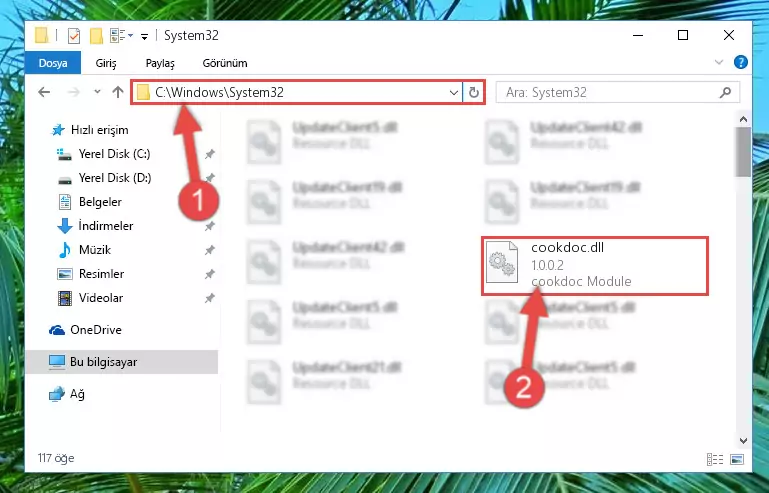
Task: Open the Görünüm ribbon tab
Action: (x=225, y=63)
